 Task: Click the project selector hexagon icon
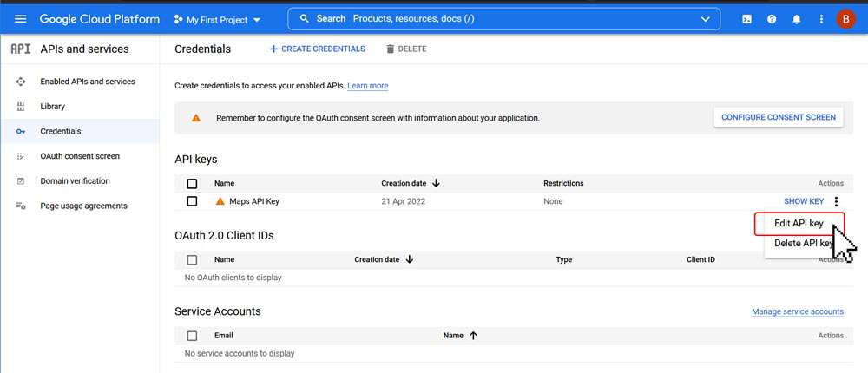coord(178,19)
